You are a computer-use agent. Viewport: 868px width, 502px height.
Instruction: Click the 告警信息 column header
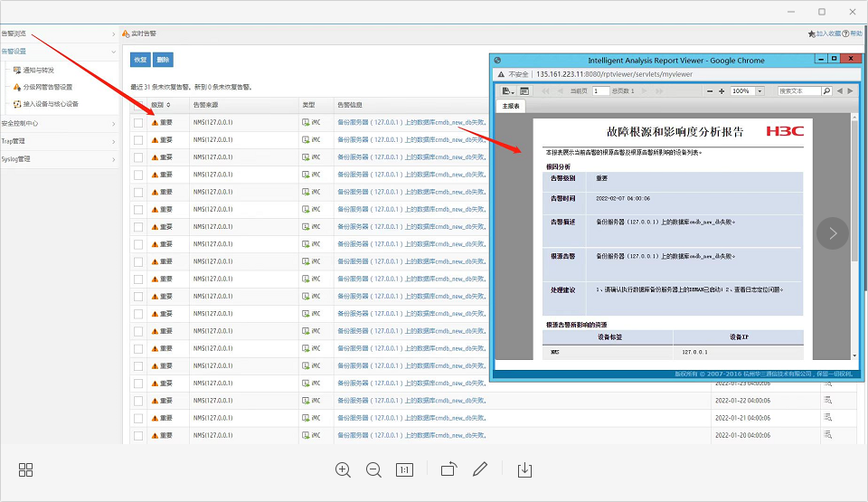pyautogui.click(x=350, y=105)
